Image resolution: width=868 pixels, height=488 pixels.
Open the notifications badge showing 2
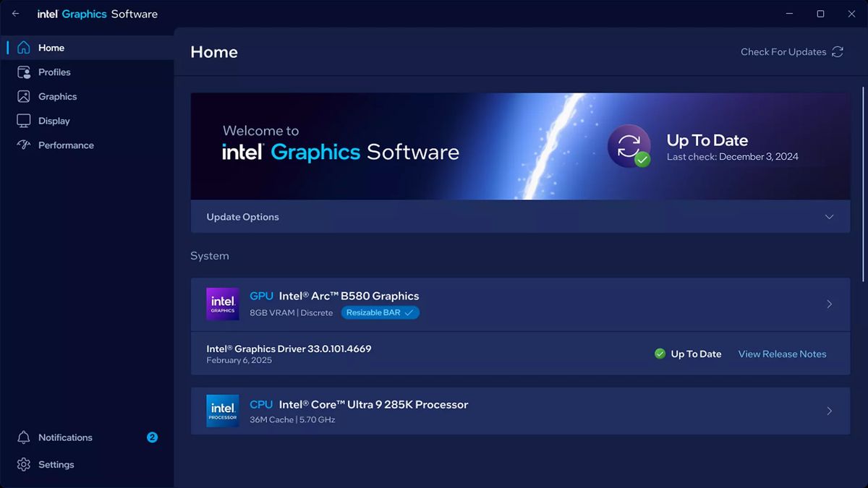pyautogui.click(x=152, y=437)
